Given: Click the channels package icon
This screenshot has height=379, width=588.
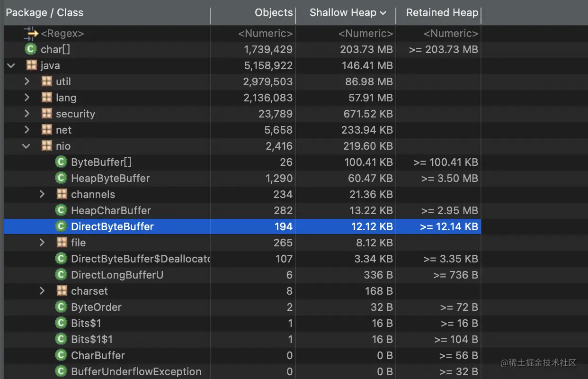Looking at the screenshot, I should tap(62, 194).
